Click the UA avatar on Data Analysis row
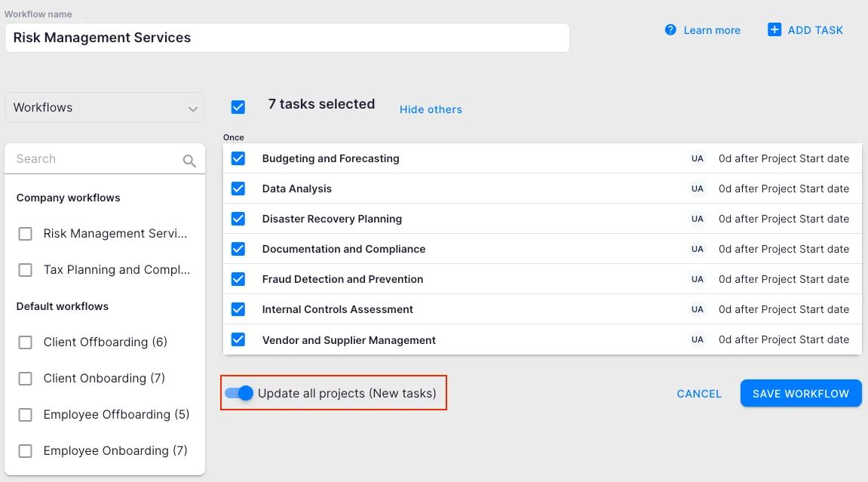The height and width of the screenshot is (482, 868). [x=698, y=189]
